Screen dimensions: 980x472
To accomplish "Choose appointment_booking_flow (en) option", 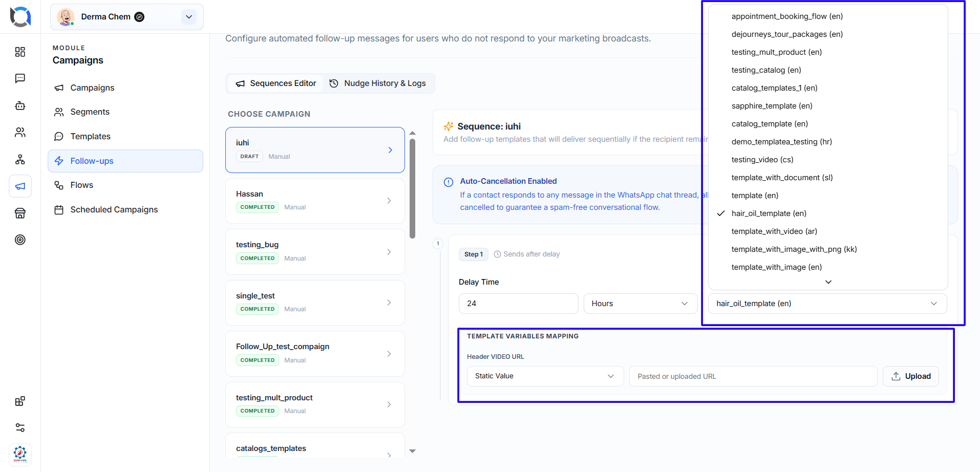I will (827, 16).
